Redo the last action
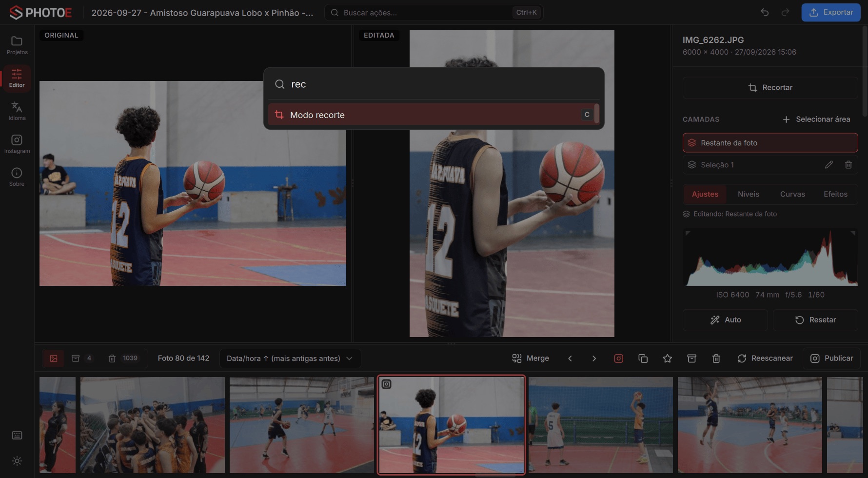The width and height of the screenshot is (868, 478). 785,12
